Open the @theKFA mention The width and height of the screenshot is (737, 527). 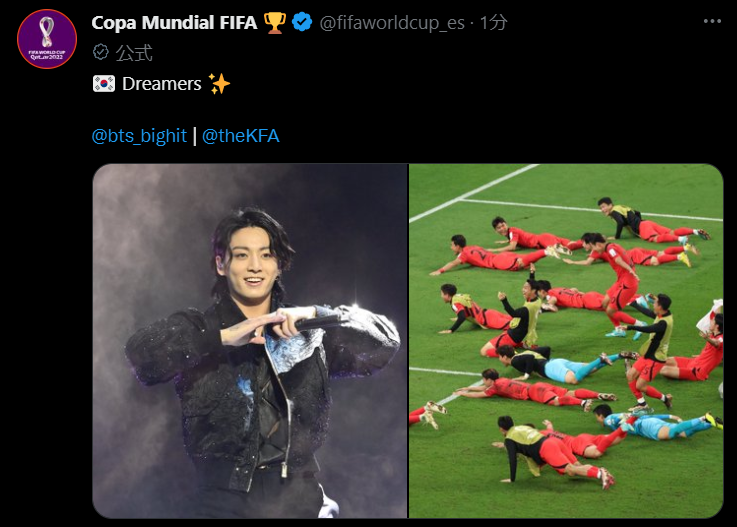(x=241, y=136)
